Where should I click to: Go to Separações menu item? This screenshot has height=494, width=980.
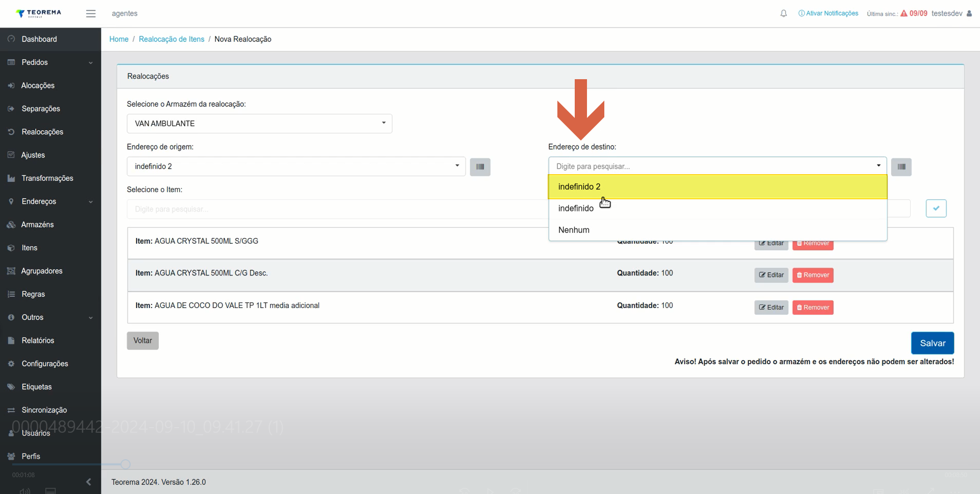[x=51, y=109]
